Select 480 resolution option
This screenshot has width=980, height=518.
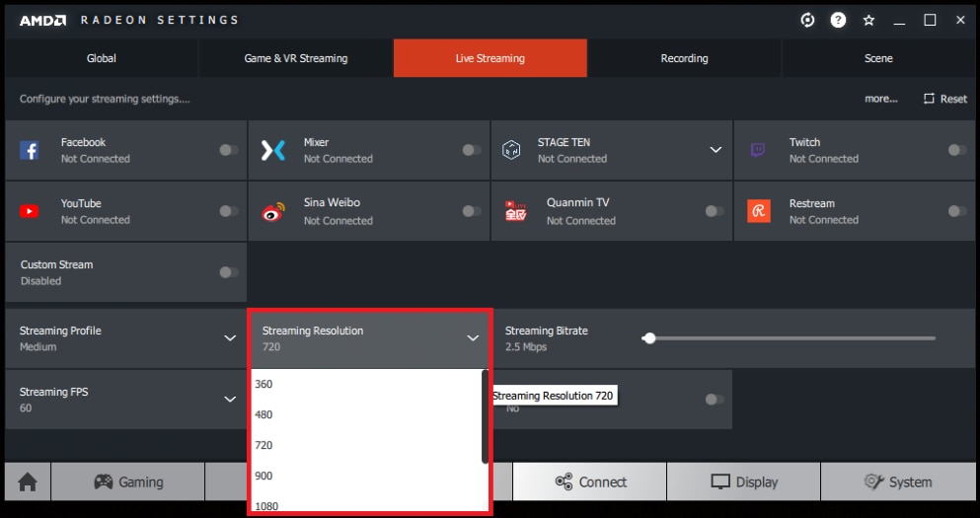point(366,415)
